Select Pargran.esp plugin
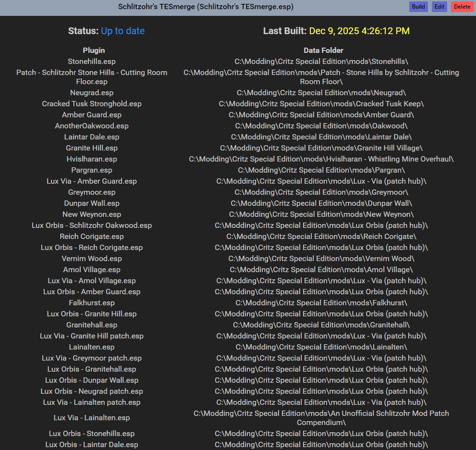 92,170
